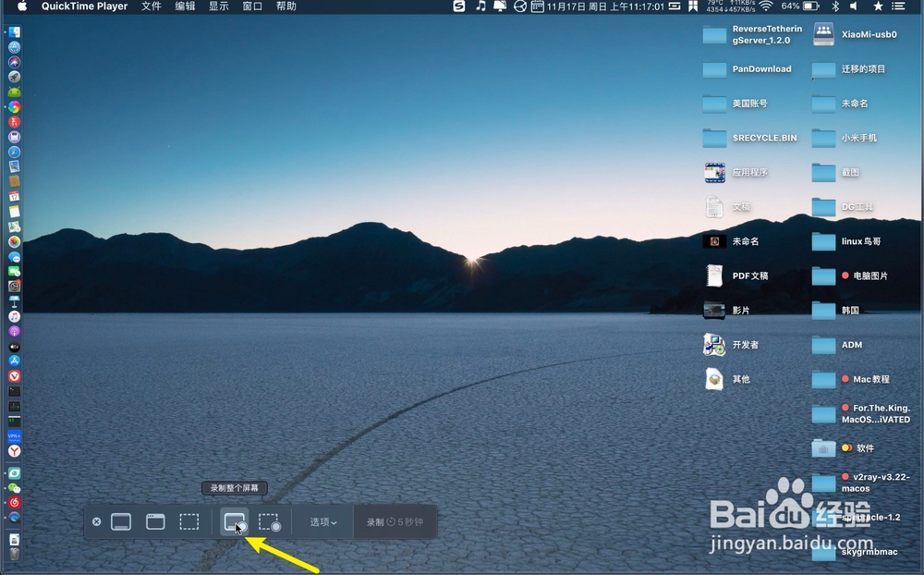Image resolution: width=924 pixels, height=575 pixels.
Task: Click the date and time 11月17日 display
Action: click(x=606, y=6)
